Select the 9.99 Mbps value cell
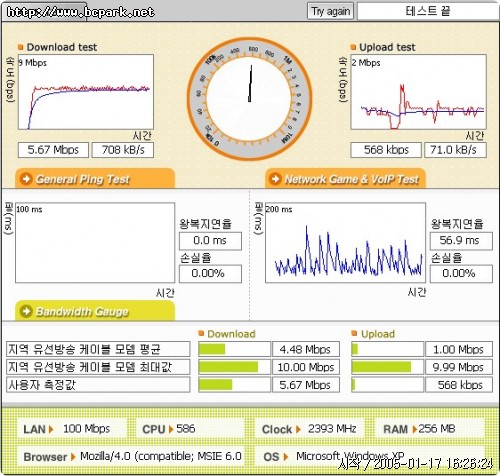 [x=459, y=367]
